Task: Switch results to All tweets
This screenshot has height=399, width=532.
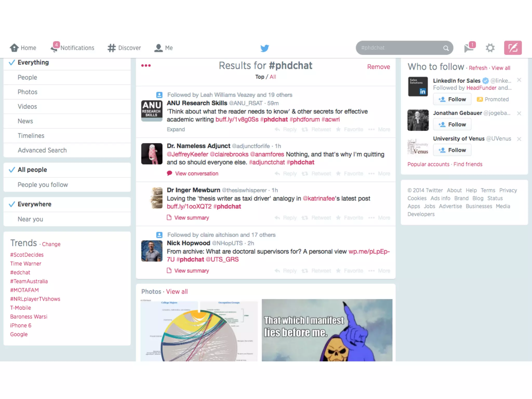Action: 273,77
